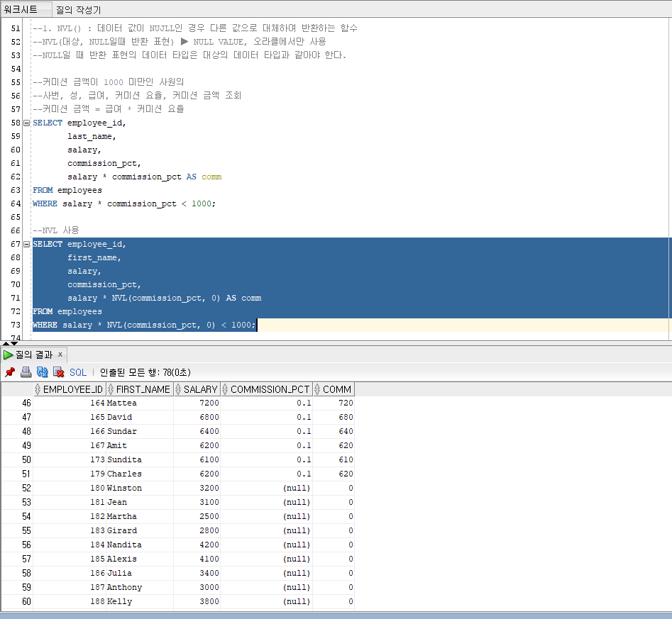Click the comment on line 51 about NVL()
The height and width of the screenshot is (619, 672).
tap(195, 28)
